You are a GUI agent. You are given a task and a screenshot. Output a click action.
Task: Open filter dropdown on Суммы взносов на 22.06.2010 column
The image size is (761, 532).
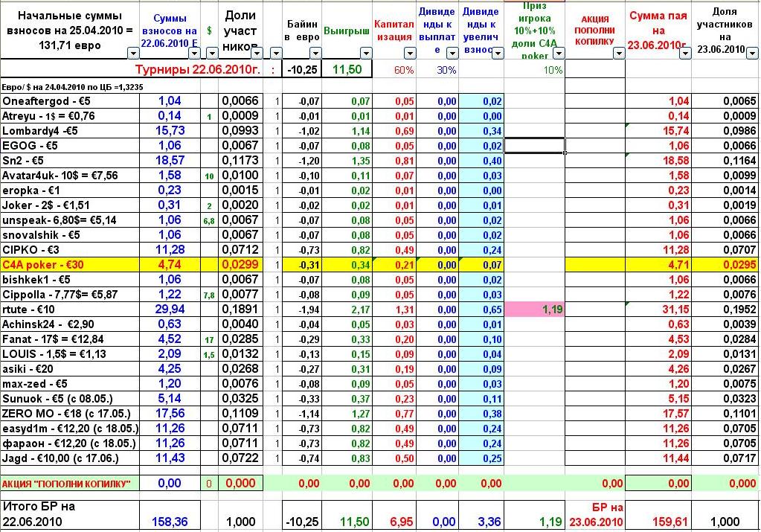pyautogui.click(x=194, y=52)
